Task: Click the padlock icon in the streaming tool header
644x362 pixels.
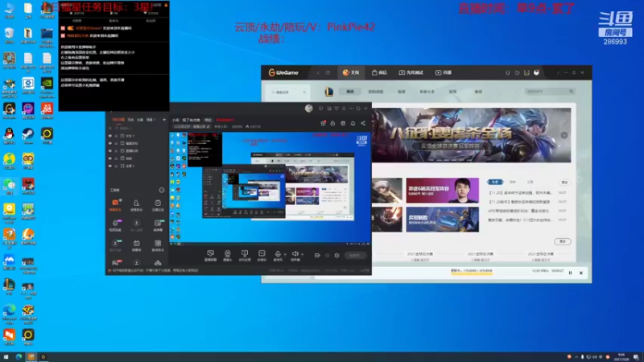Action: click(332, 123)
